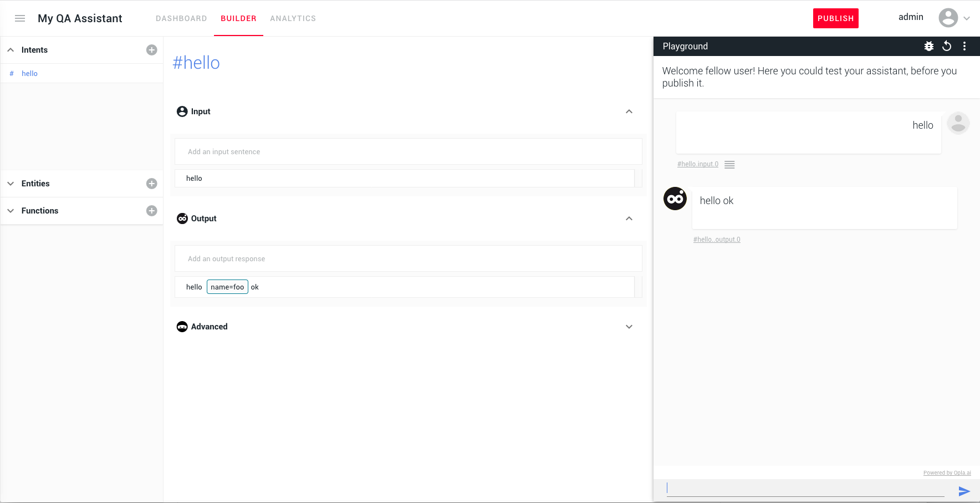The height and width of the screenshot is (503, 980).
Task: Collapse the Input section chevron
Action: pyautogui.click(x=629, y=111)
